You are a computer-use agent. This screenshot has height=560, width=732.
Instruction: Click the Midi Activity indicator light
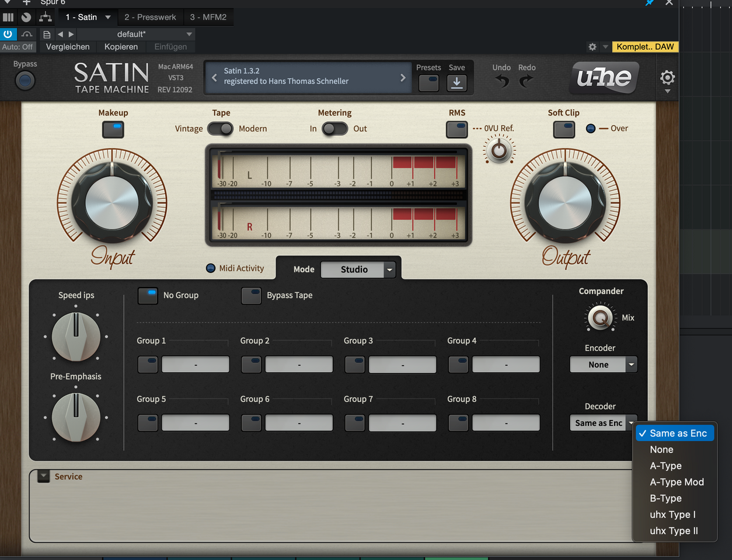pyautogui.click(x=211, y=268)
